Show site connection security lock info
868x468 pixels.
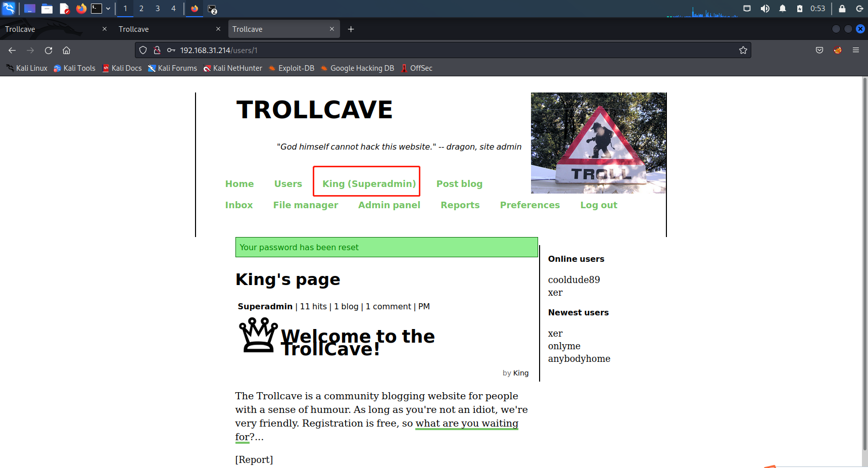[x=157, y=50]
